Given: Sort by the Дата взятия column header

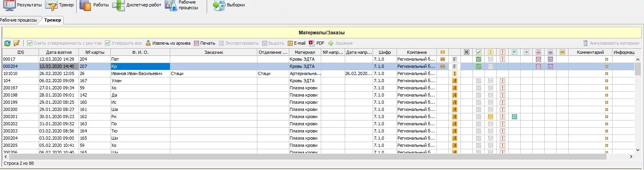Looking at the screenshot, I should (59, 52).
